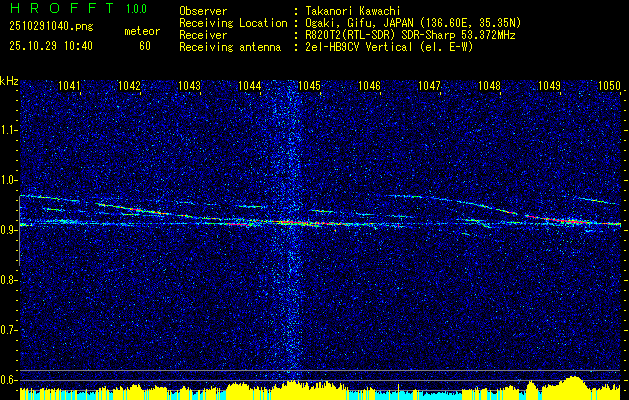Click the 0.9 kHz frequency label
This screenshot has width=629, height=400.
(8, 230)
